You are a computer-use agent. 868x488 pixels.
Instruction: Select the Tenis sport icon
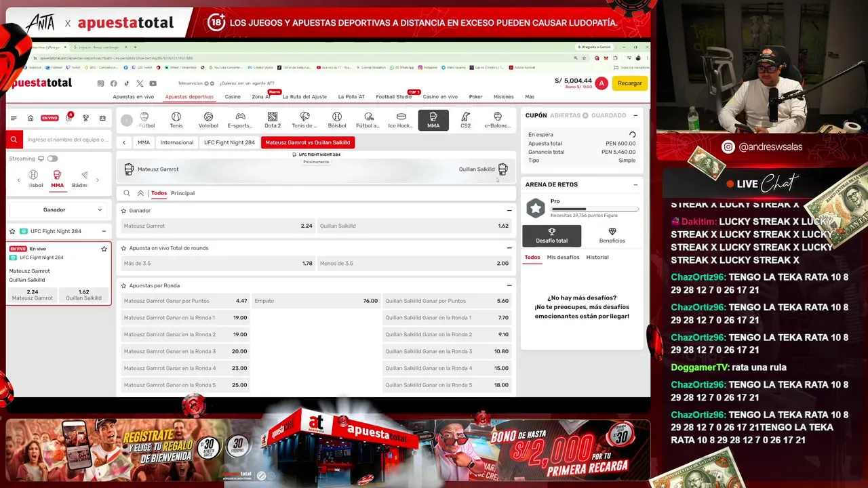click(x=176, y=120)
